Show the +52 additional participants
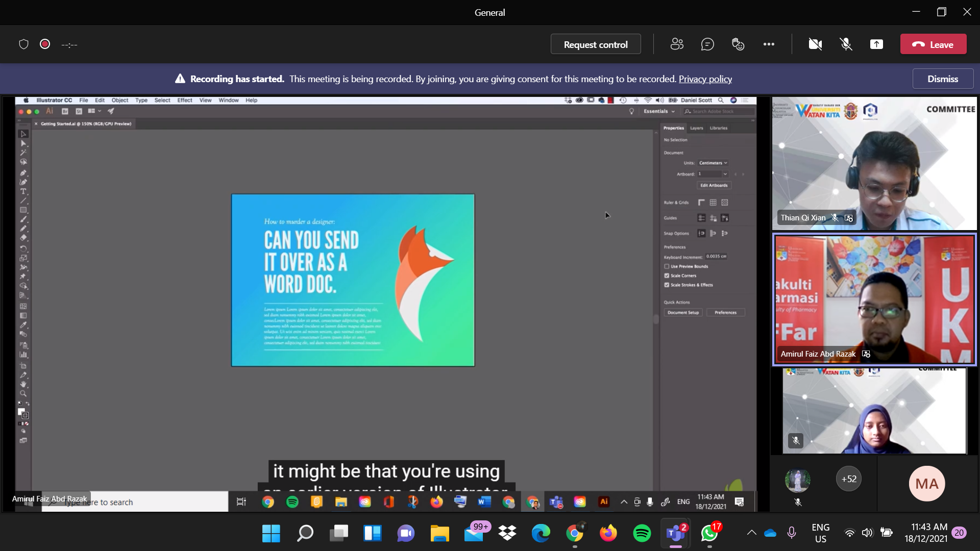This screenshot has width=980, height=551. [x=849, y=479]
